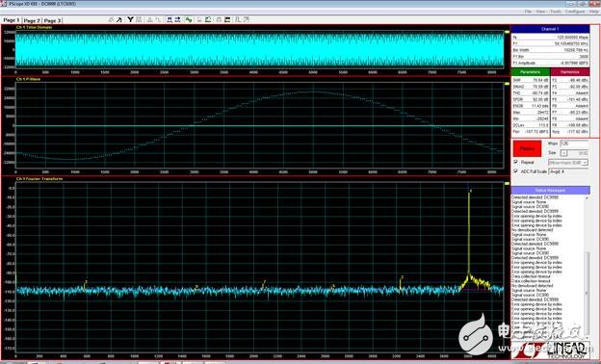Click the black diagonal arrow toolbar icon
Screen dimensions: 601x364
click(x=119, y=19)
